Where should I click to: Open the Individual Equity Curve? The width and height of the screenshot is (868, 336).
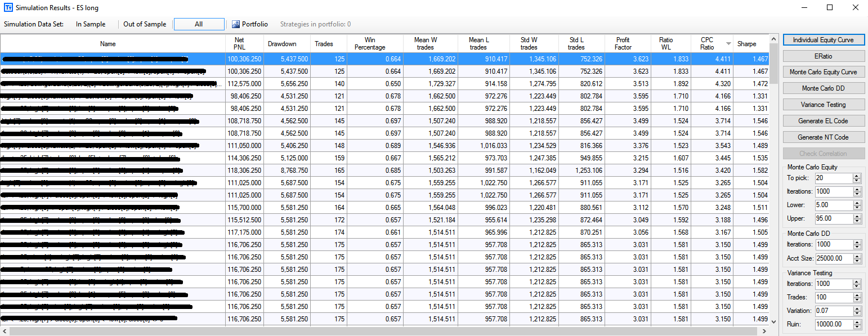[x=824, y=40]
